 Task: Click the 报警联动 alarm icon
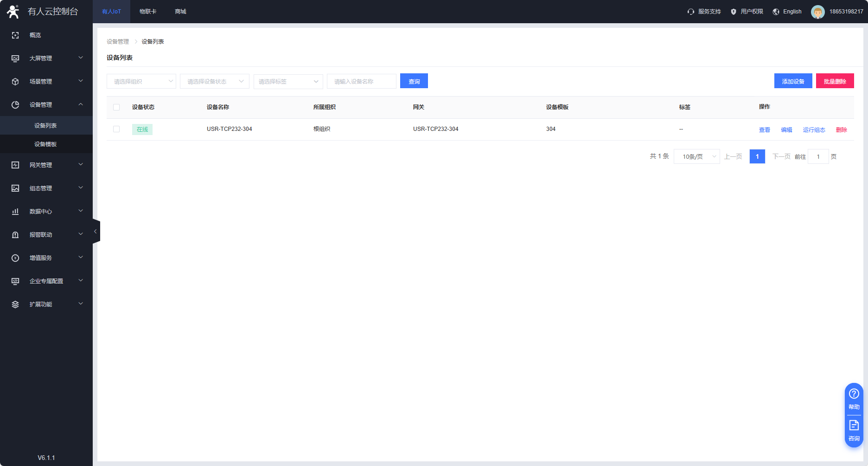[15, 235]
